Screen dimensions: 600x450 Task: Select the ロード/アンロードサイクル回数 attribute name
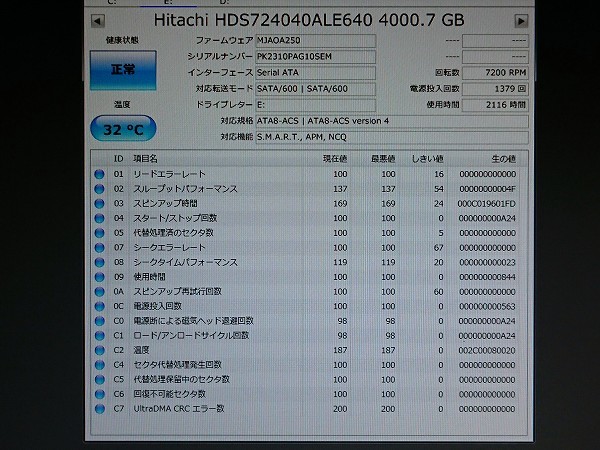coord(191,336)
